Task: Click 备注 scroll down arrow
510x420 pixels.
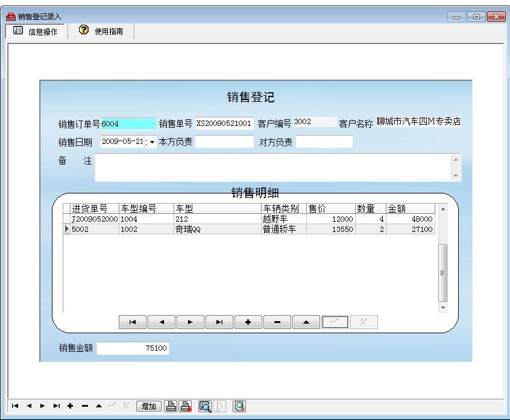Action: point(456,176)
